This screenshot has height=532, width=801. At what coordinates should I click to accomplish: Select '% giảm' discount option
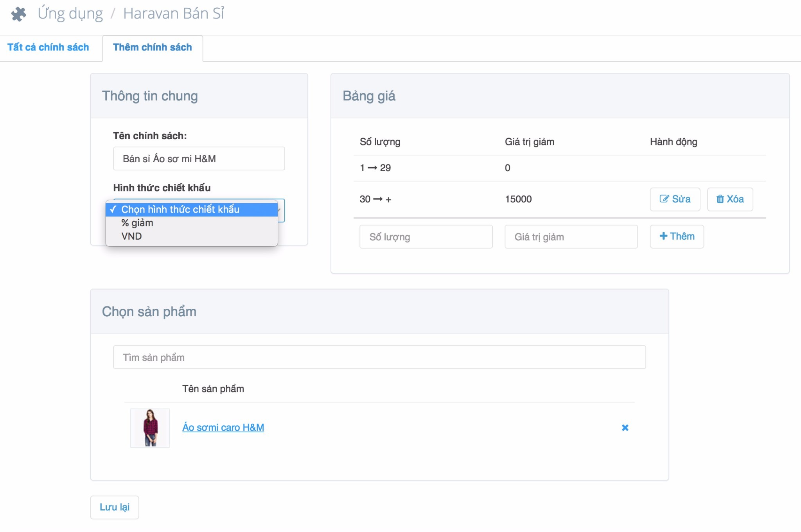(x=137, y=223)
